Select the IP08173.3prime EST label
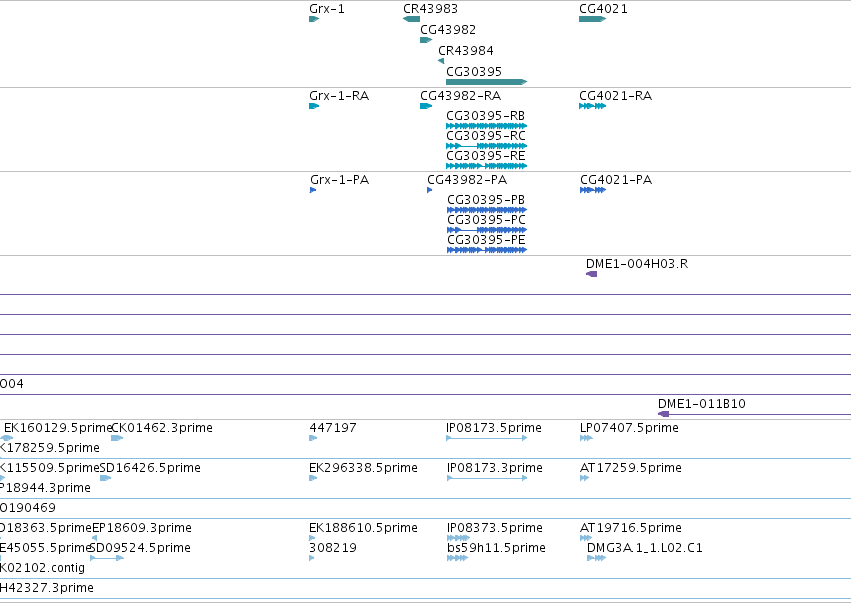The height and width of the screenshot is (603, 851). (x=495, y=468)
